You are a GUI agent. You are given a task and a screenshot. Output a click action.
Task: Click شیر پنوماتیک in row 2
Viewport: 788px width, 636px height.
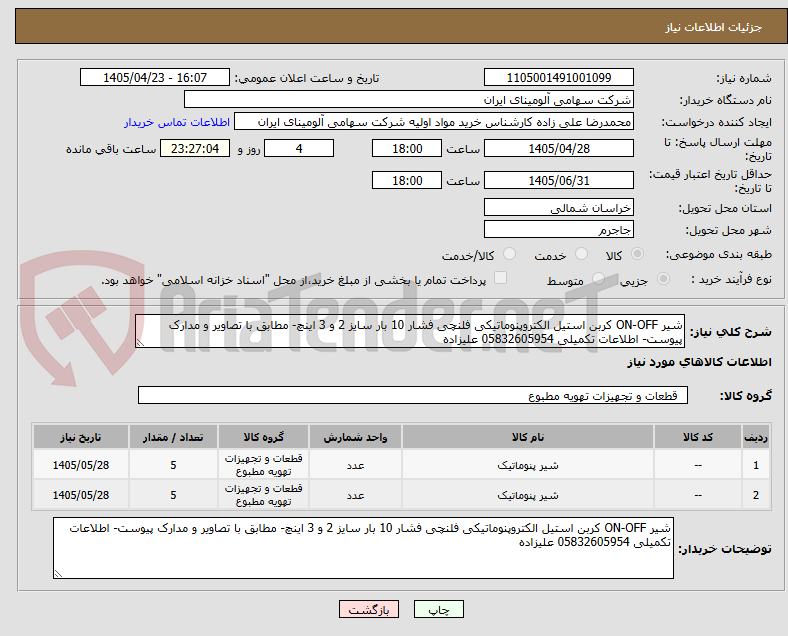coord(528,495)
